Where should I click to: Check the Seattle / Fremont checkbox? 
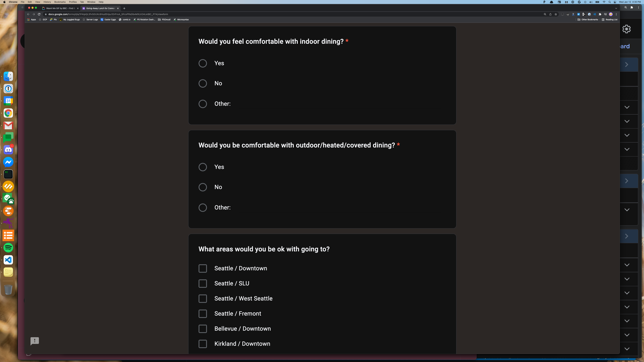coord(202,314)
